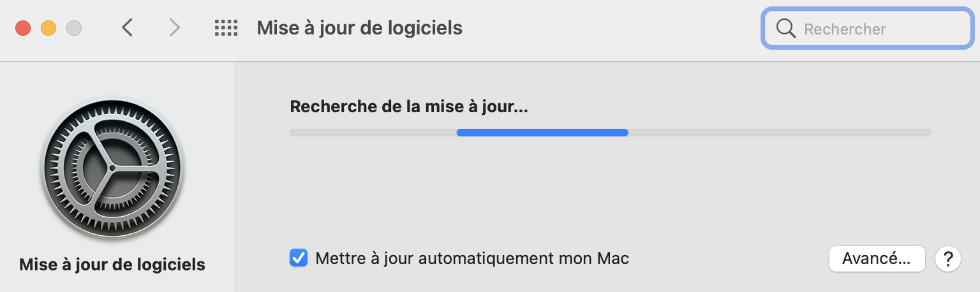Image resolution: width=980 pixels, height=292 pixels.
Task: Go back with the left chevron arrow
Action: pos(128,27)
